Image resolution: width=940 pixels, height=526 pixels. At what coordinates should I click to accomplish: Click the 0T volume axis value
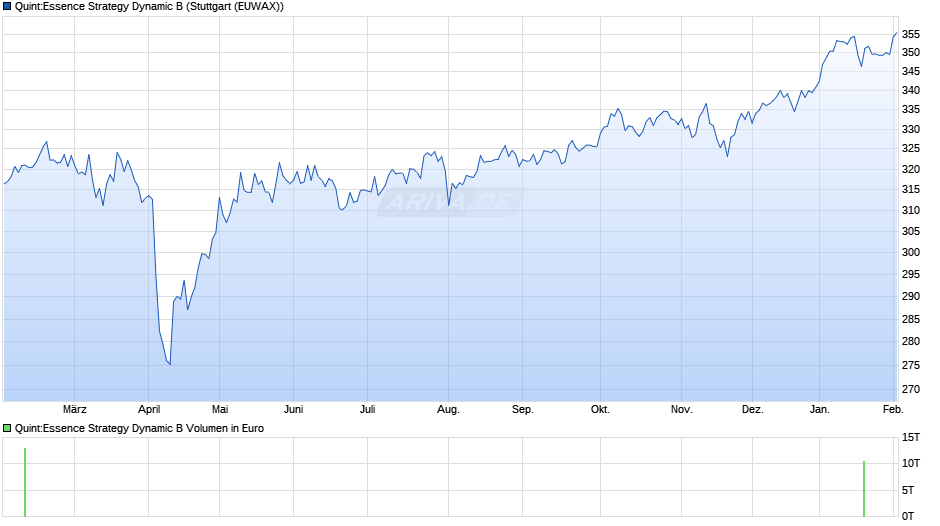click(908, 516)
